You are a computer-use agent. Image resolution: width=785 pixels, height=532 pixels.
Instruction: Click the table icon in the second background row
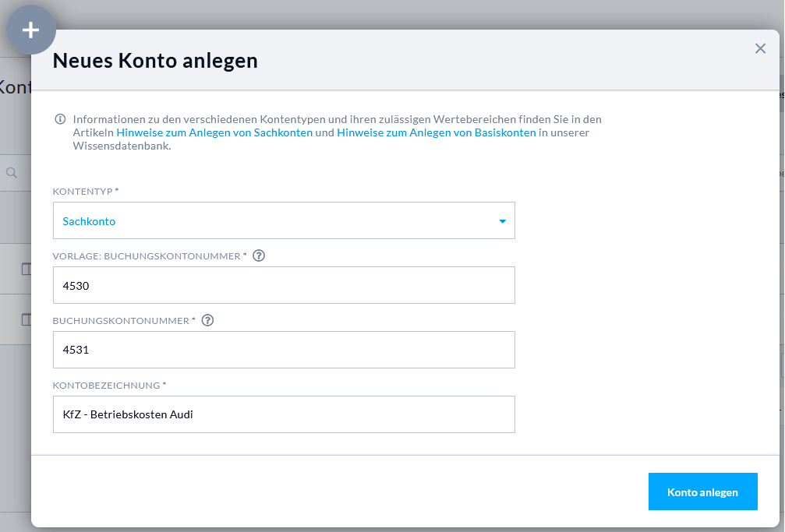click(26, 319)
